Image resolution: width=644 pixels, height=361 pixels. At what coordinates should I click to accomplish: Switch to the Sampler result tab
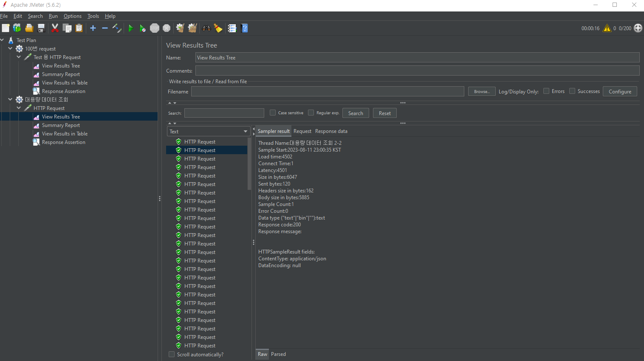[x=274, y=131]
